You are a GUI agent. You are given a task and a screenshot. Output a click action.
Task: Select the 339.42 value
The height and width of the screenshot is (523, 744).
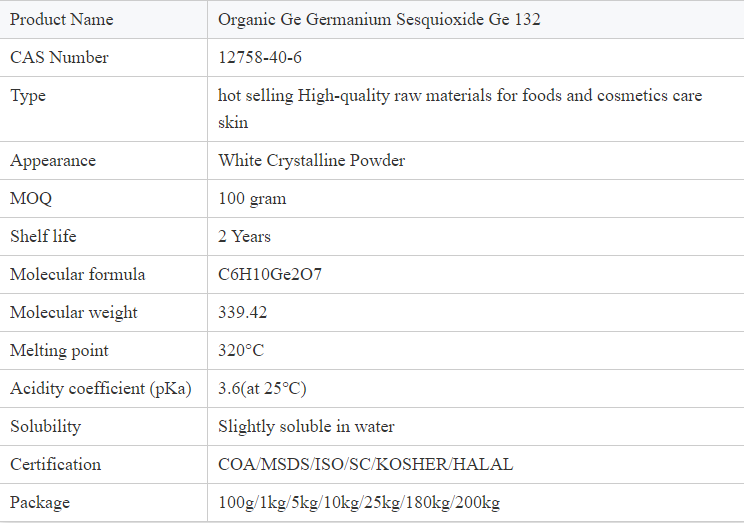[243, 312]
